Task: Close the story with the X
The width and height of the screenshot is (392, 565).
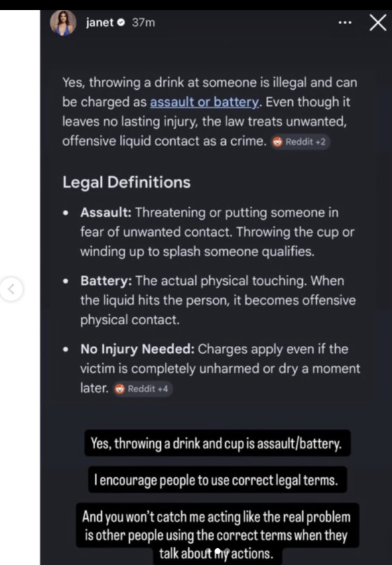Action: tap(377, 23)
